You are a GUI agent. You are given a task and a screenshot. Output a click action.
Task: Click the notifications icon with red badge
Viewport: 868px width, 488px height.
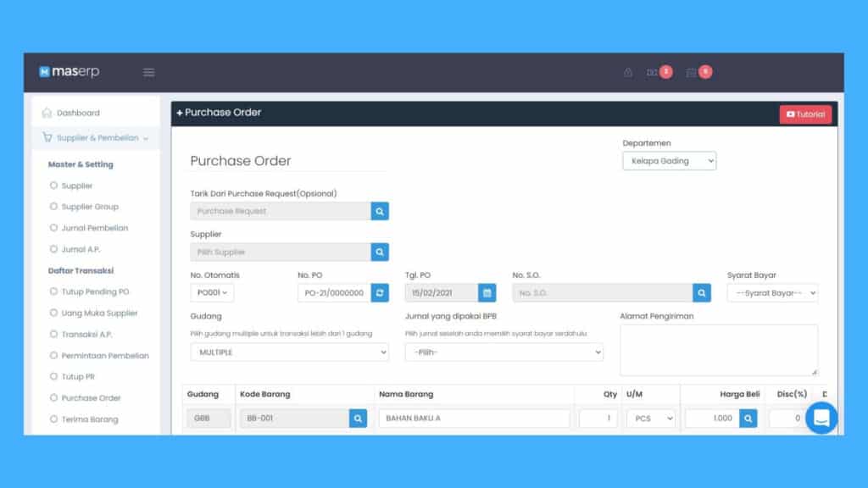659,72
